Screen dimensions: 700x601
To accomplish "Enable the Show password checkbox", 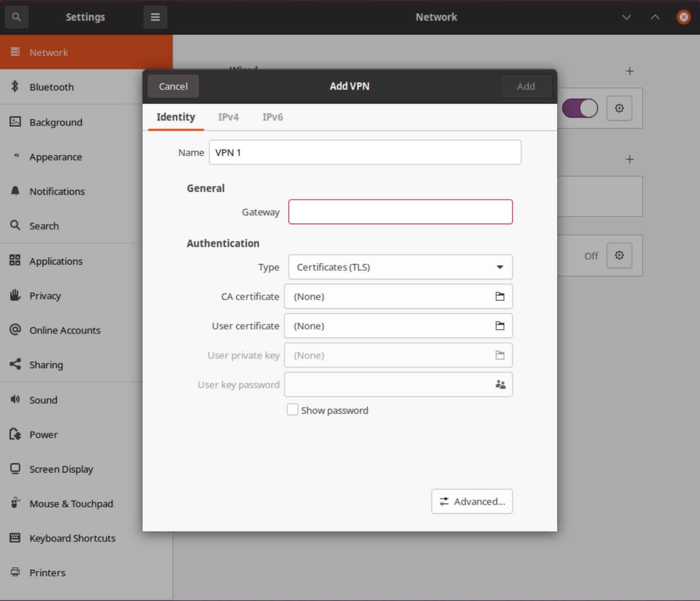I will [293, 410].
